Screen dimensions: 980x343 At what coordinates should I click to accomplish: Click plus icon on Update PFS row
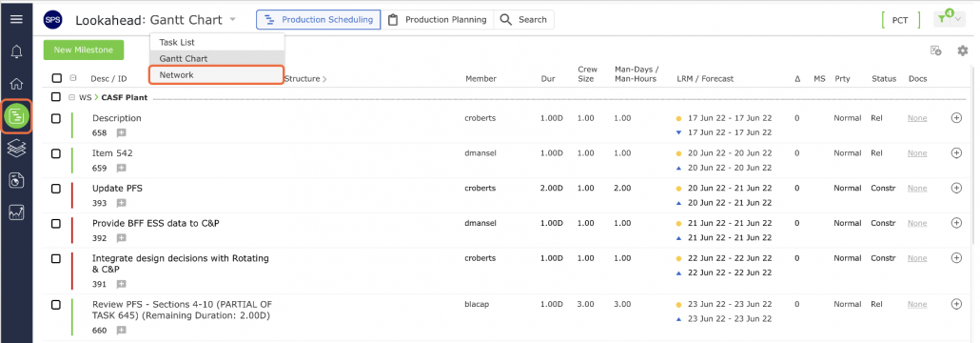click(x=955, y=188)
